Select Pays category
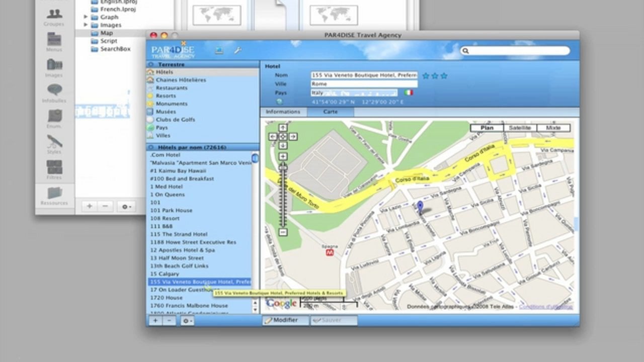644x362 pixels. click(x=203, y=128)
